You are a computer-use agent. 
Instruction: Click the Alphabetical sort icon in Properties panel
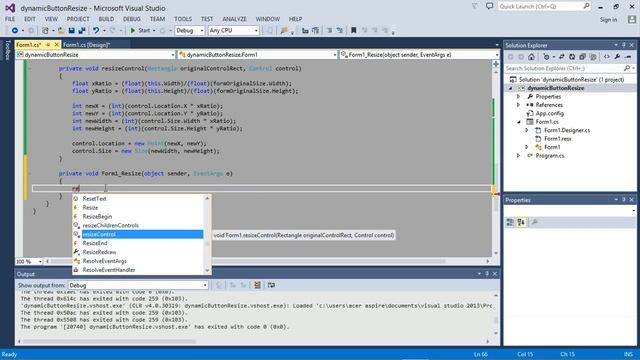click(521, 222)
